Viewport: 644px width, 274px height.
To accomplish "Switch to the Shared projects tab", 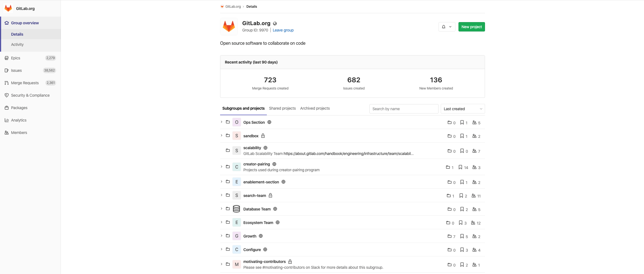I will pos(282,108).
